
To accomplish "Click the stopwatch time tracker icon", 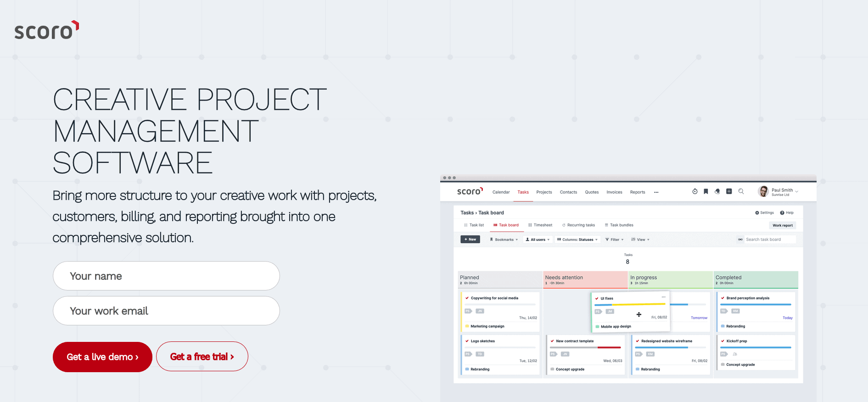I will [694, 191].
